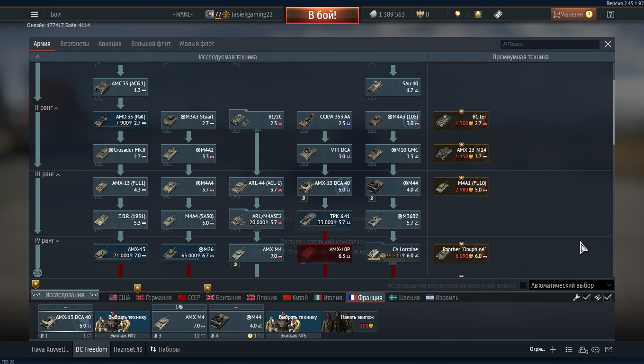Expand the ARL/M4A3E2 vehicle group folder

coord(257,219)
